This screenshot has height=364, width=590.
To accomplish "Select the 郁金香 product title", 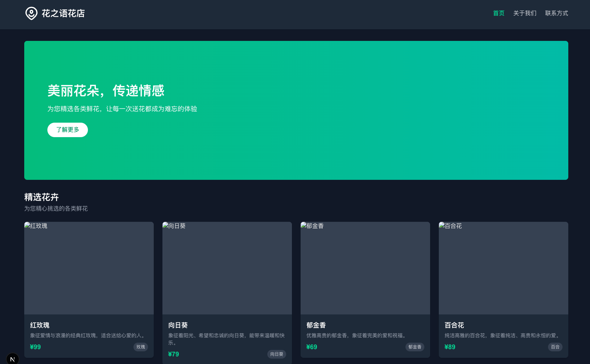I will (316, 325).
